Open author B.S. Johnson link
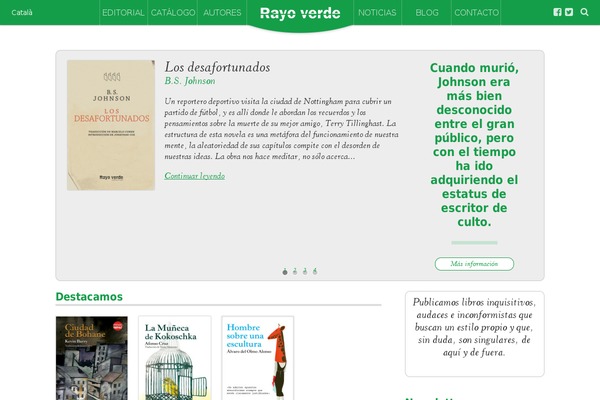The height and width of the screenshot is (400, 600). (x=190, y=81)
